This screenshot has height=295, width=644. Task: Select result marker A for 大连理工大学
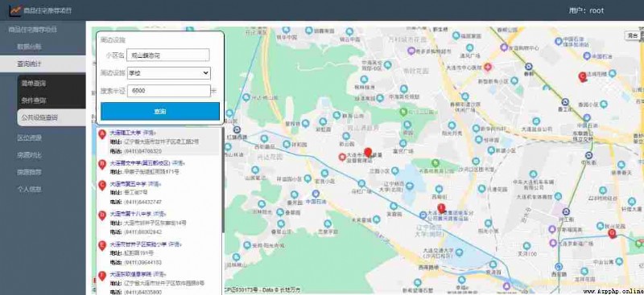click(102, 134)
